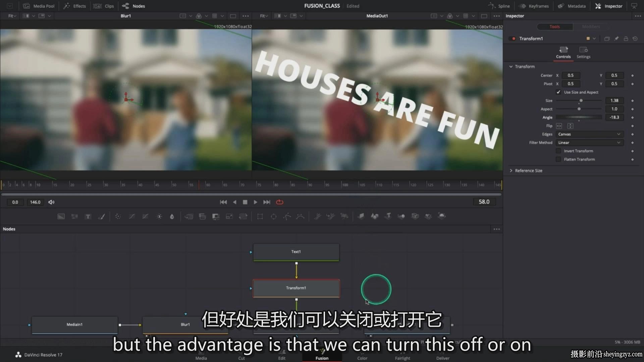This screenshot has height=362, width=644.
Task: Open Nodes panel options menu
Action: tap(497, 229)
